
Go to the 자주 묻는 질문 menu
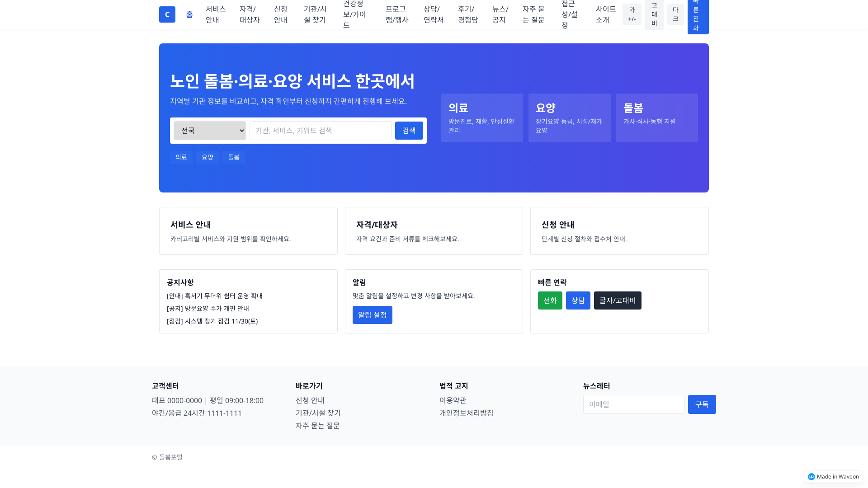[533, 14]
